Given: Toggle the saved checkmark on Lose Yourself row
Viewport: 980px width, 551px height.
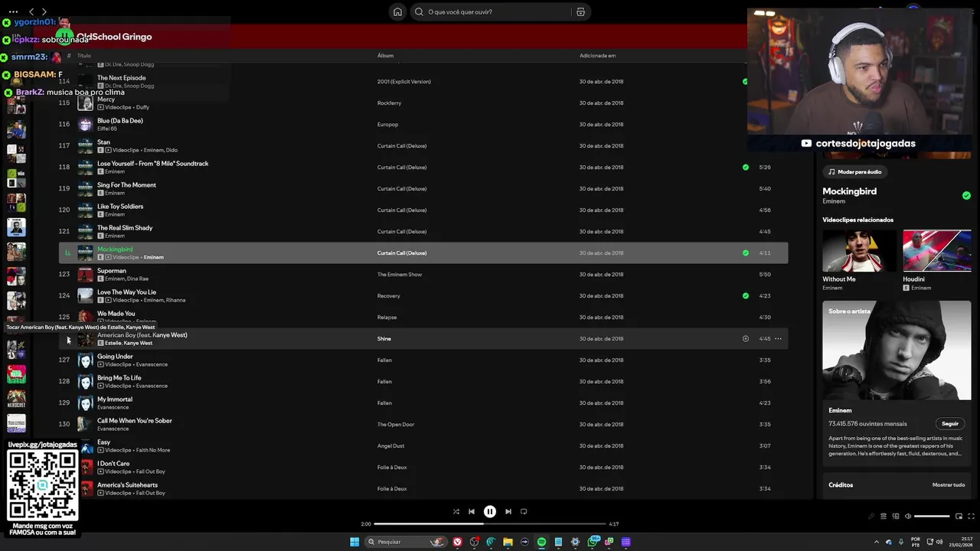Looking at the screenshot, I should point(745,167).
